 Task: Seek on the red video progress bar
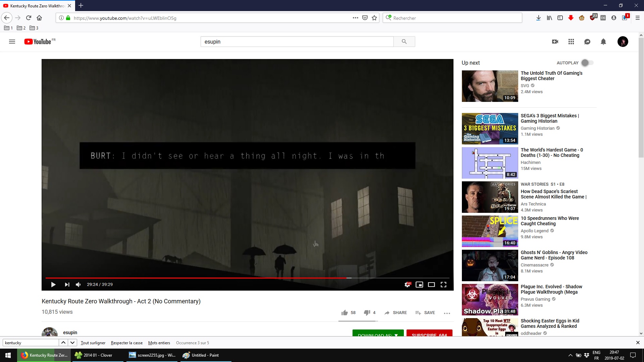click(x=201, y=278)
